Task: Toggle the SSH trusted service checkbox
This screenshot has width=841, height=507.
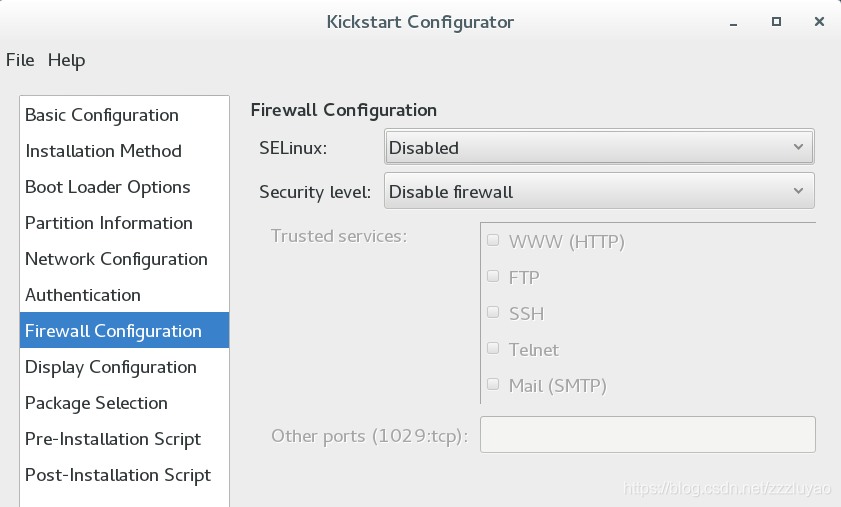Action: [x=493, y=312]
